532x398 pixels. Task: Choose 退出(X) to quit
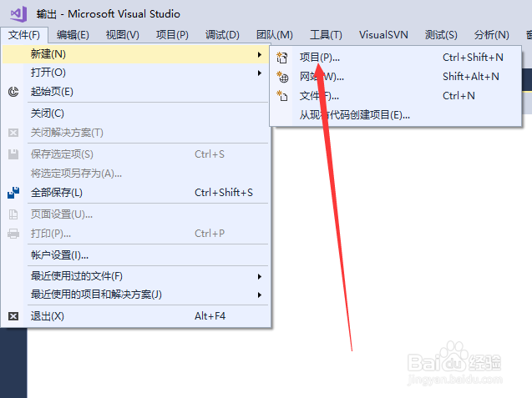(136, 316)
